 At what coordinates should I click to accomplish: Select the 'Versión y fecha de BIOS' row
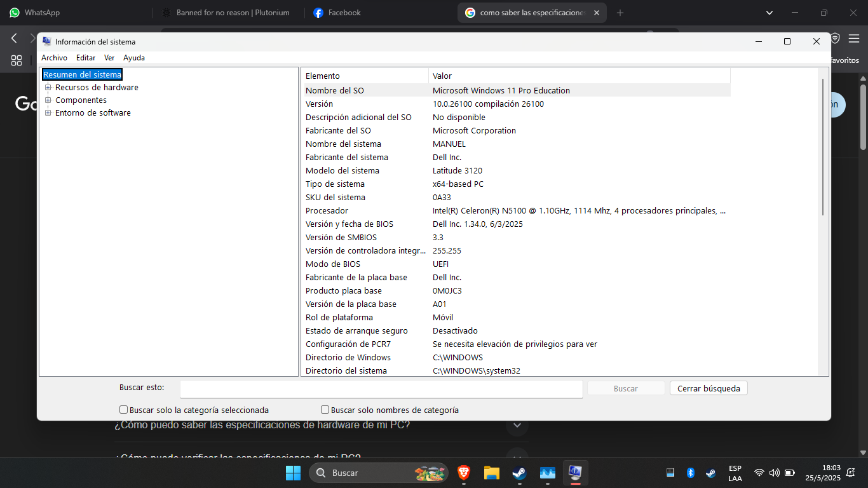(517, 224)
